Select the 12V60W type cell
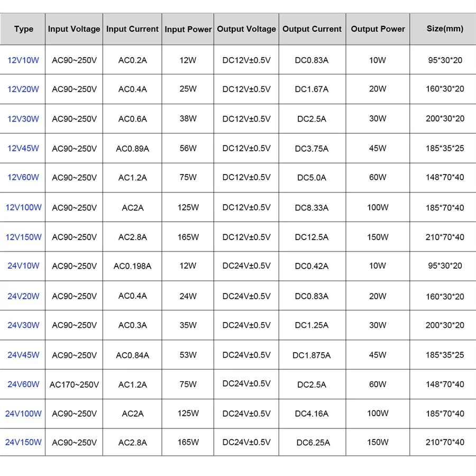The height and width of the screenshot is (476, 476). pos(23,177)
